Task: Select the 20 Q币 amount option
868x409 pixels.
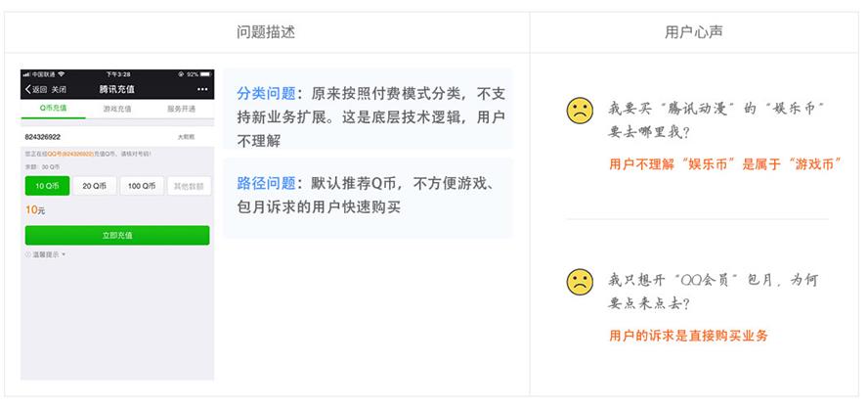Action: pyautogui.click(x=95, y=186)
